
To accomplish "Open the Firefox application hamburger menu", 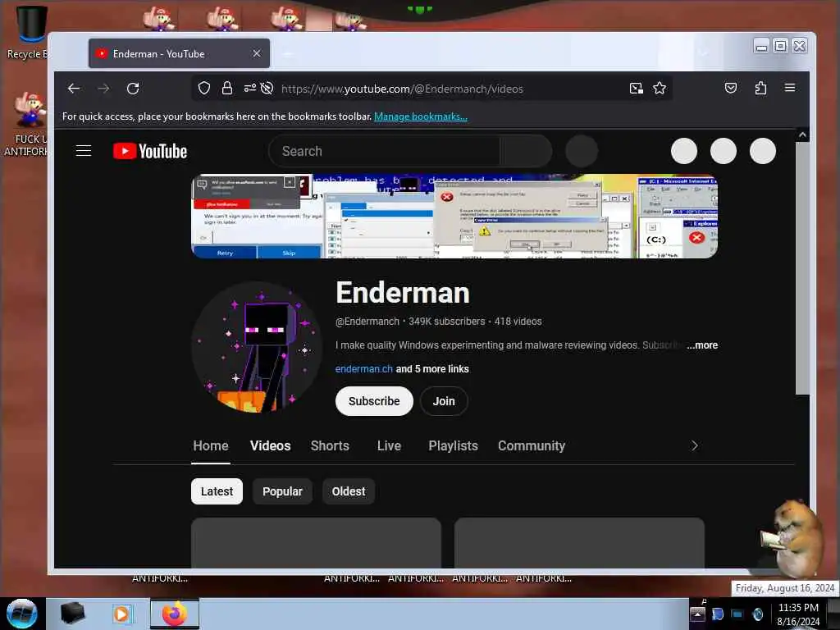I will coord(790,88).
